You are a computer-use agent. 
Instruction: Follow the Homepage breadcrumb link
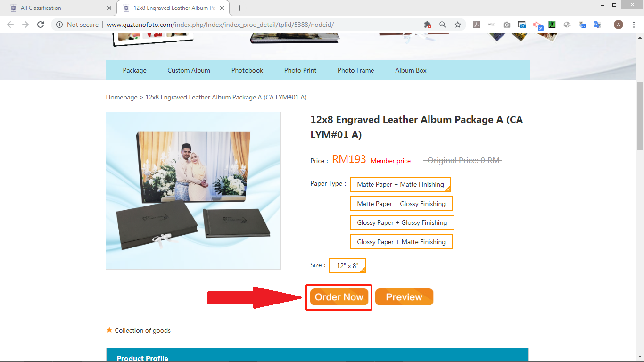click(122, 97)
